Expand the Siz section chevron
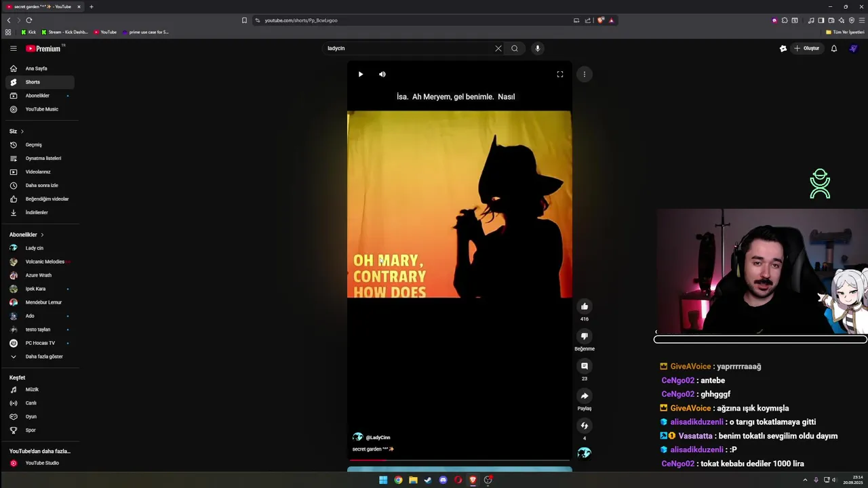 coord(22,131)
